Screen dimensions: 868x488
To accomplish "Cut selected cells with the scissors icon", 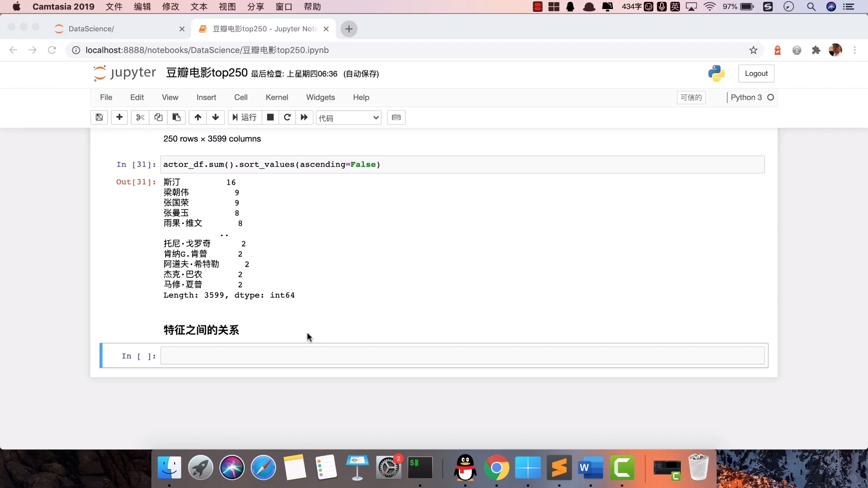I will [140, 117].
